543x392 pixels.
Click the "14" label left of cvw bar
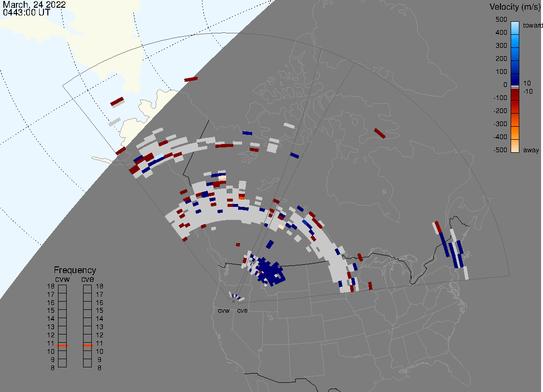click(51, 319)
